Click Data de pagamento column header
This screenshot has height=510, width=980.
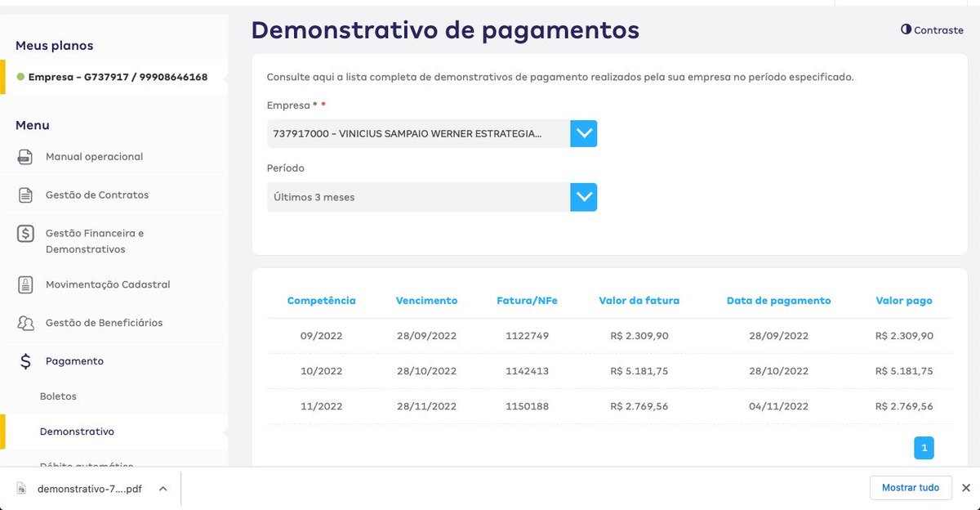pyautogui.click(x=779, y=301)
